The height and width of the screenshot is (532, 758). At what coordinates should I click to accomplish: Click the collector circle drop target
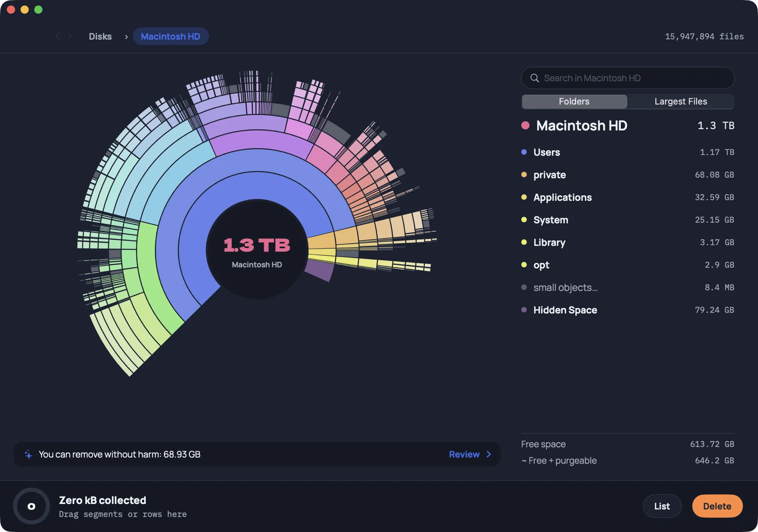pyautogui.click(x=32, y=506)
